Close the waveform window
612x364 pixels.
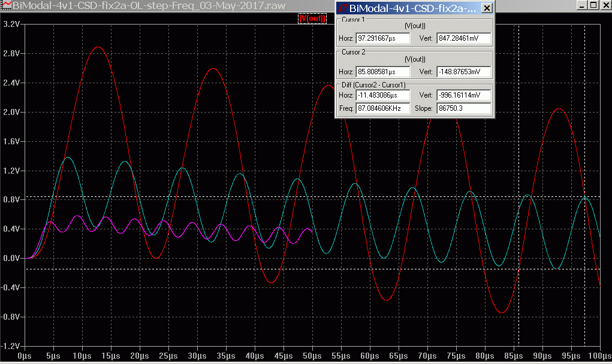(x=605, y=5)
